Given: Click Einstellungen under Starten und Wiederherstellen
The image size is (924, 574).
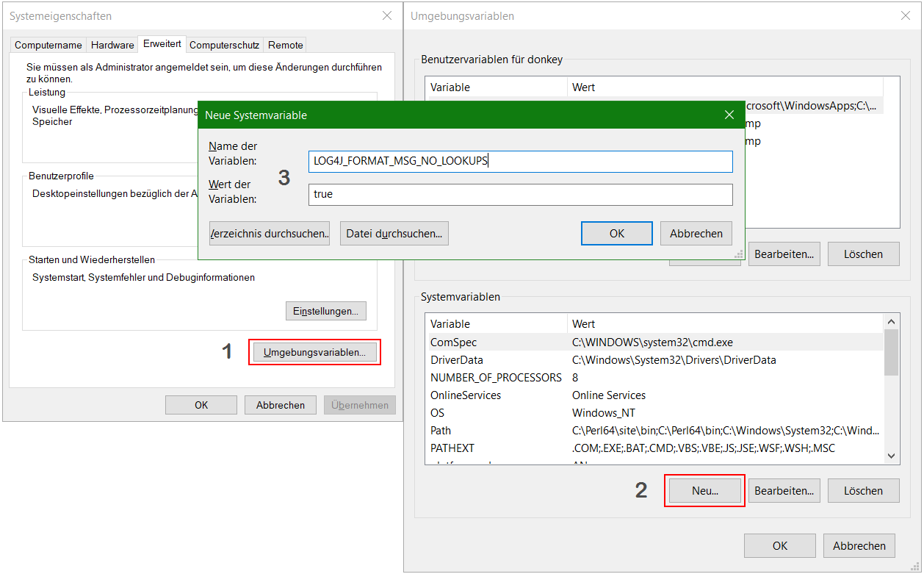Looking at the screenshot, I should 325,310.
